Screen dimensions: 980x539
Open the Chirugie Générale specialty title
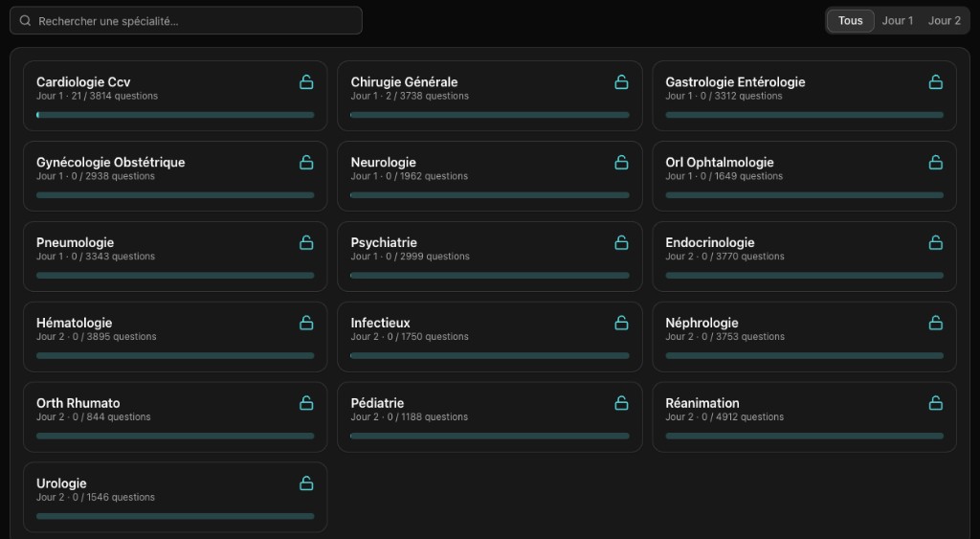[404, 82]
